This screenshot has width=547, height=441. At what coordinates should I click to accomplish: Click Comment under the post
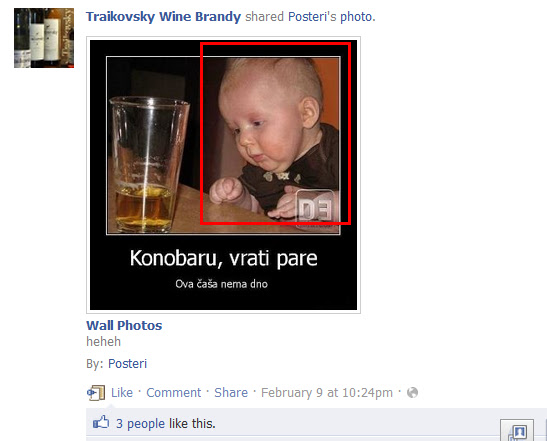tap(173, 393)
